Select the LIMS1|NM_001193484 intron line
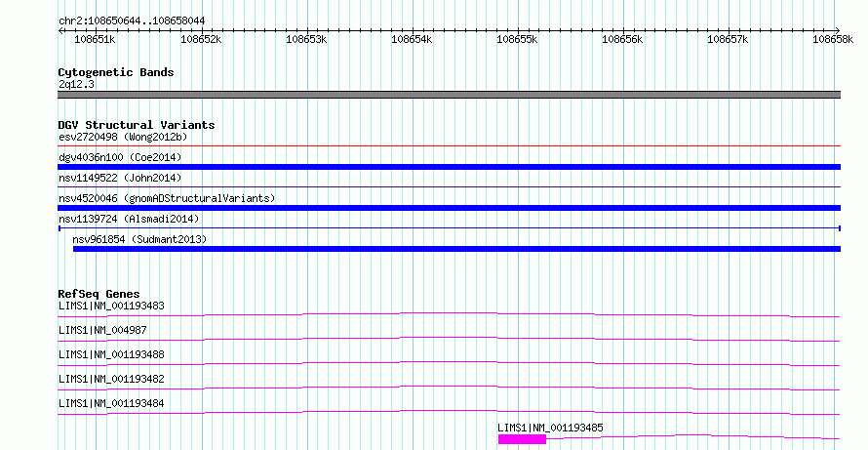 click(449, 412)
